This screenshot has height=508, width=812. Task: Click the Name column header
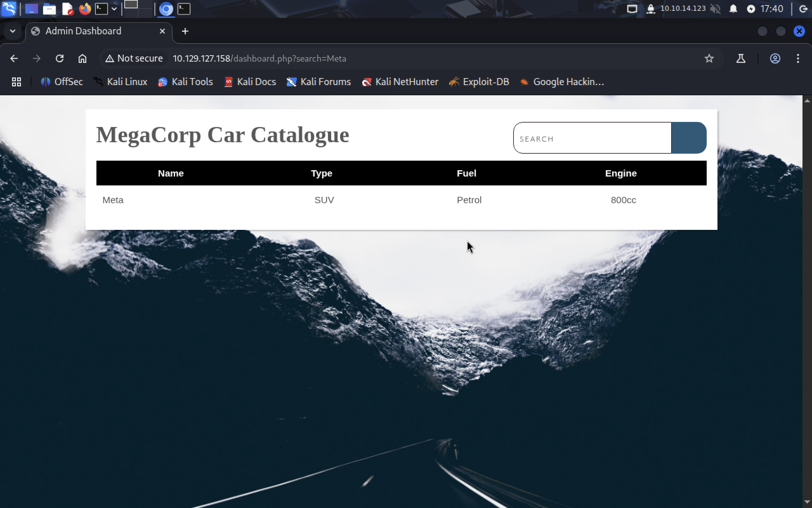point(171,173)
